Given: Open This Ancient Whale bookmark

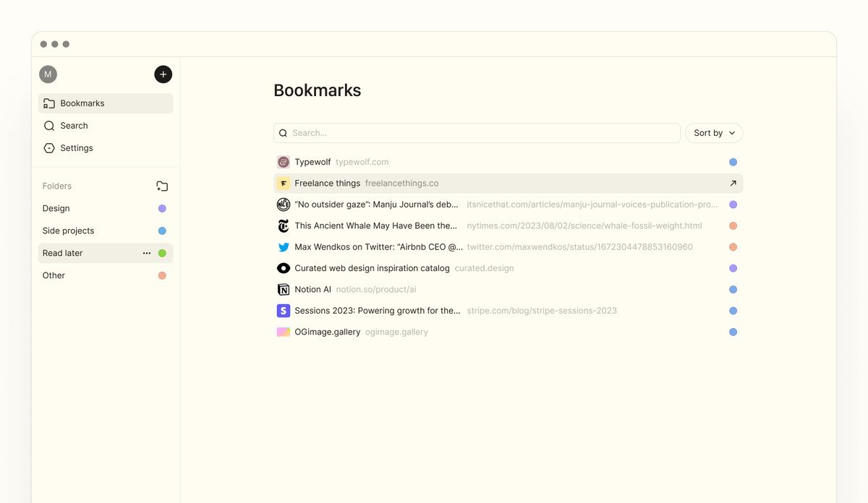Looking at the screenshot, I should (375, 225).
